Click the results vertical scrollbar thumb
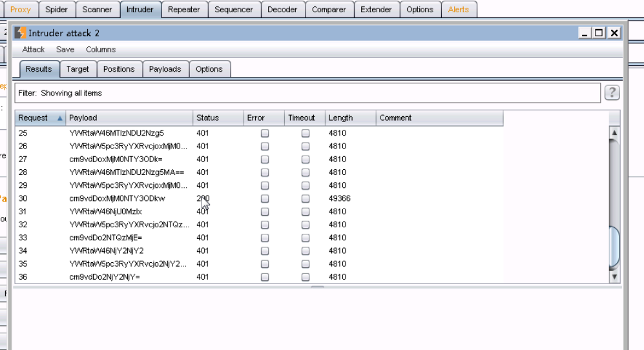The height and width of the screenshot is (350, 644). pyautogui.click(x=614, y=247)
